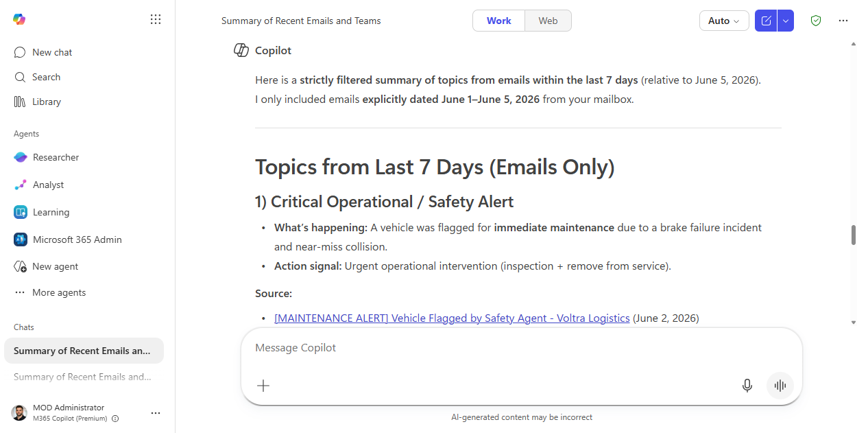
Task: Click the MOD Administrator name text
Action: [x=69, y=408]
